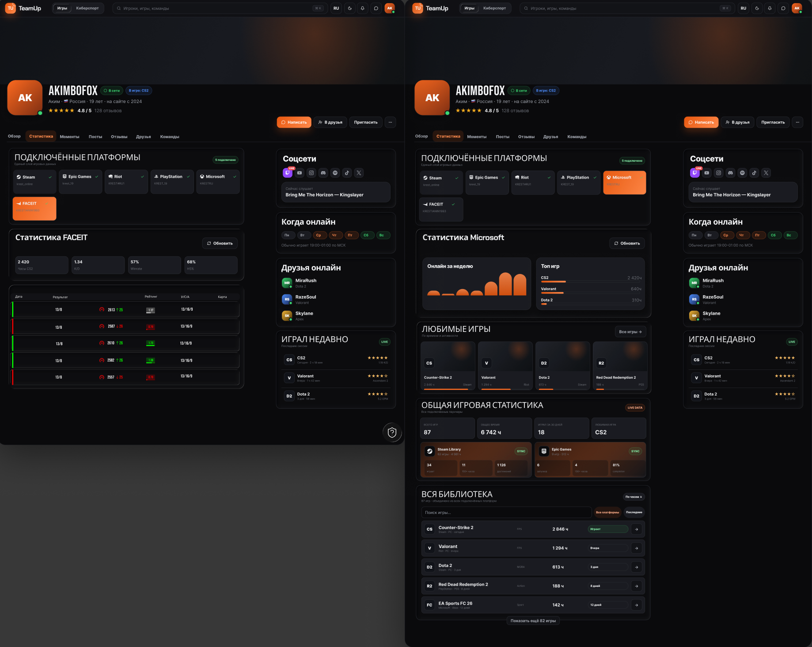Open Обзор tab in right window
The width and height of the screenshot is (812, 647).
tap(421, 136)
